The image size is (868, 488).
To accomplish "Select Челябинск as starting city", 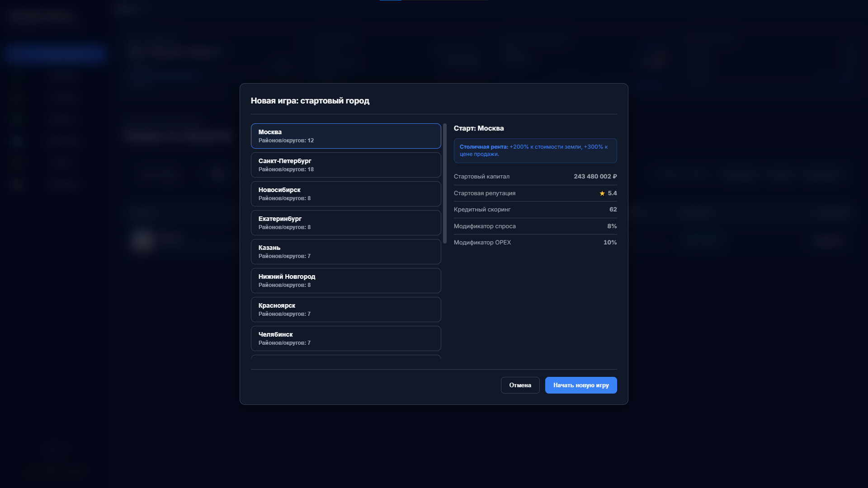I will (346, 338).
